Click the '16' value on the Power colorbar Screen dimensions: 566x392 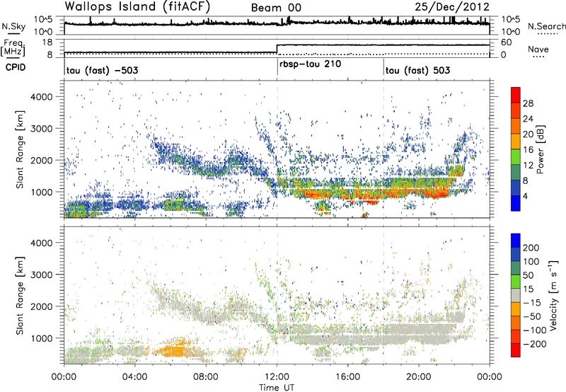click(x=528, y=150)
